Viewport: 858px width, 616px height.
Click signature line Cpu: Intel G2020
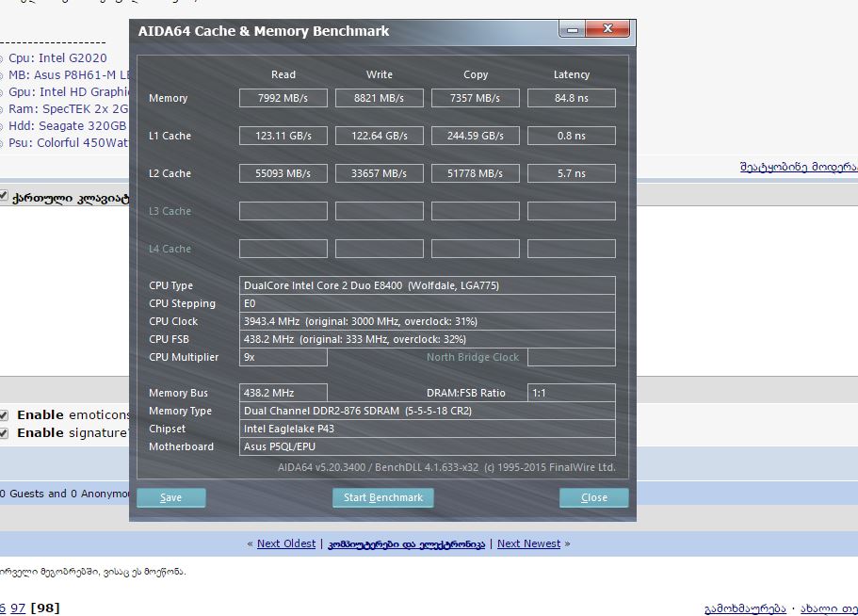coord(57,58)
